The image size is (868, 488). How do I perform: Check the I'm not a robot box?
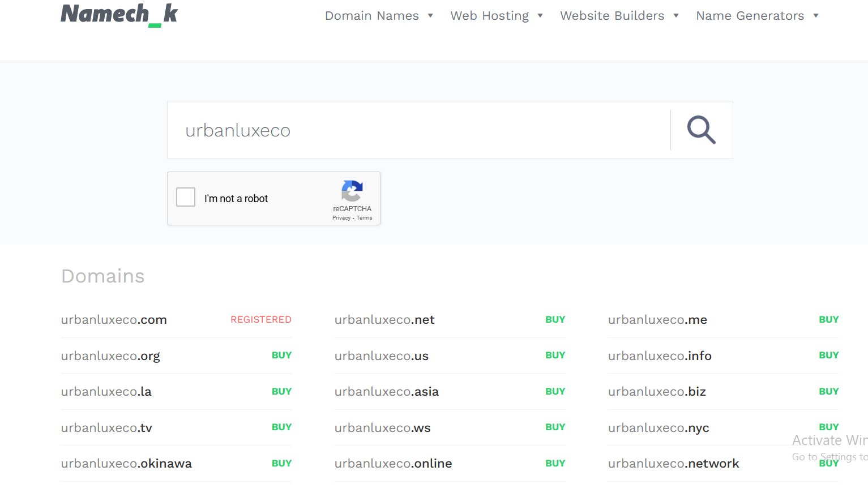pyautogui.click(x=186, y=197)
